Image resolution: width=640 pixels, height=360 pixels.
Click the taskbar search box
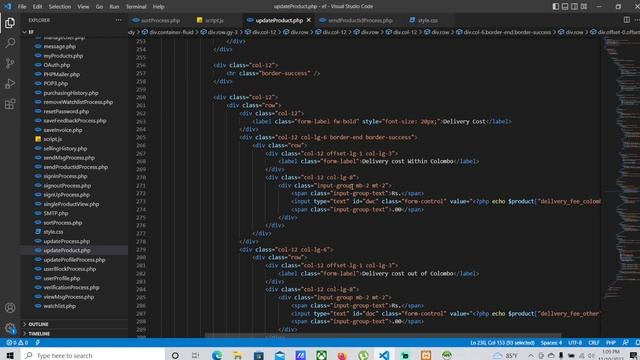(93, 355)
